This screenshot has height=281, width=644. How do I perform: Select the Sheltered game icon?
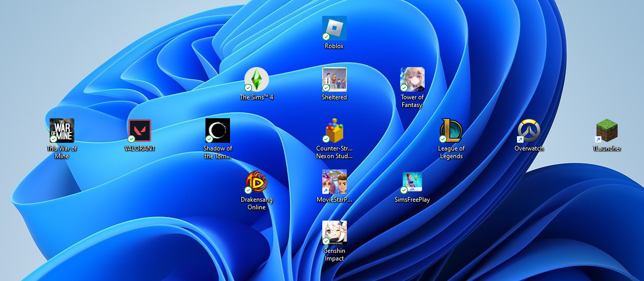335,79
